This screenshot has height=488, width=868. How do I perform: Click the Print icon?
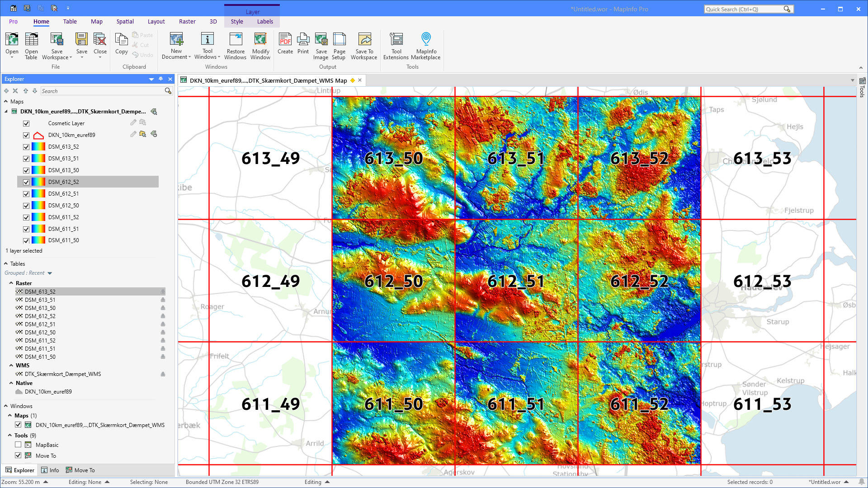click(303, 39)
